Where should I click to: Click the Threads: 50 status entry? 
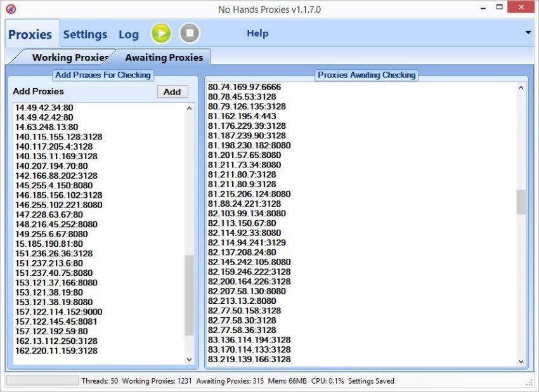tap(100, 381)
